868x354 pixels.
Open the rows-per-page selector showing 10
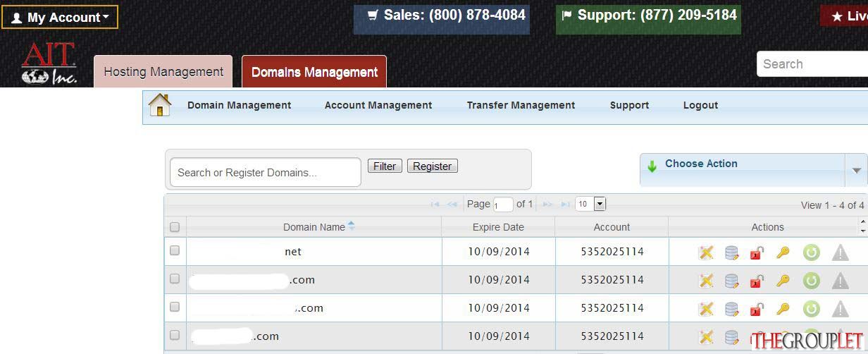(590, 205)
